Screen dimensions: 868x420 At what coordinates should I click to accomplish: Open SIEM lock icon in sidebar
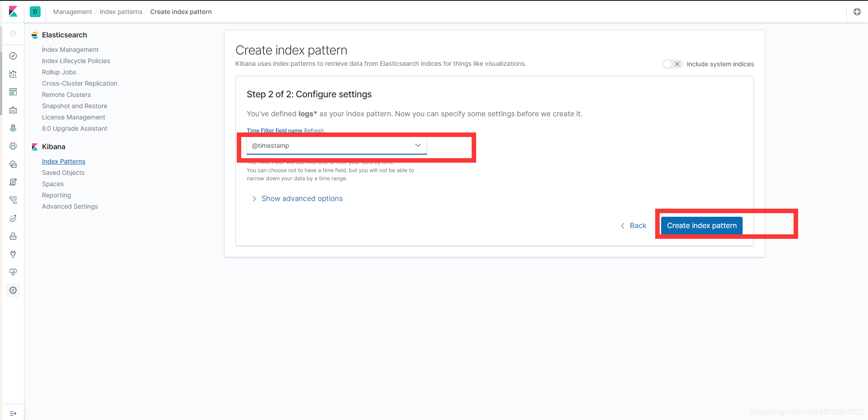tap(13, 236)
